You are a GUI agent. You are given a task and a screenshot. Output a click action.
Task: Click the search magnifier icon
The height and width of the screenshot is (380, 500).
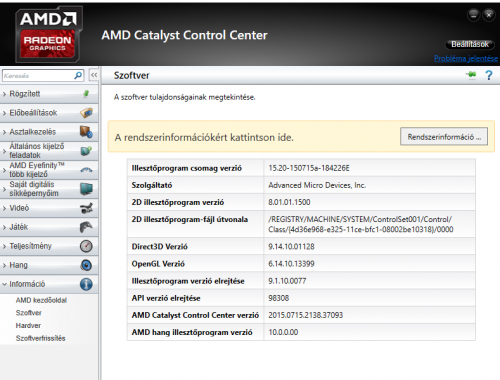[78, 76]
